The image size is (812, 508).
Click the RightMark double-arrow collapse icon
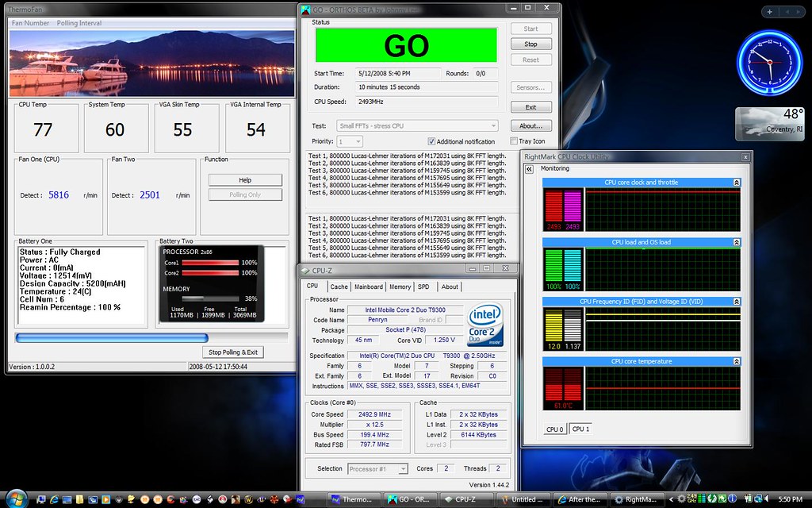click(x=529, y=169)
